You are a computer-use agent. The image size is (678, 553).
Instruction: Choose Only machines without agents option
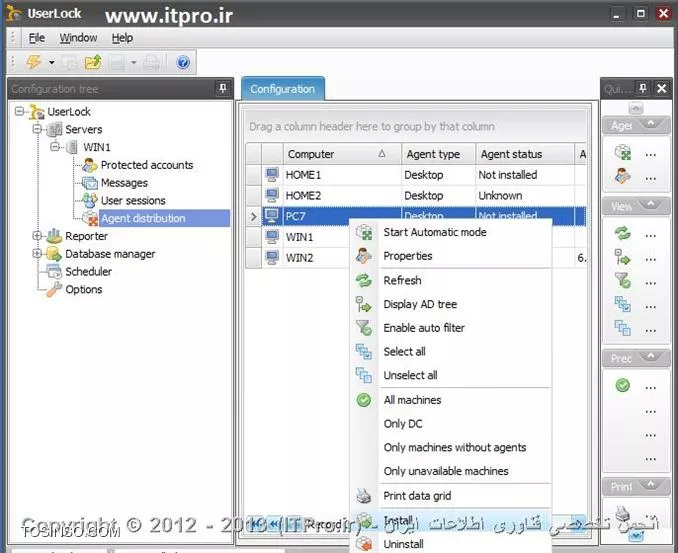pos(451,448)
